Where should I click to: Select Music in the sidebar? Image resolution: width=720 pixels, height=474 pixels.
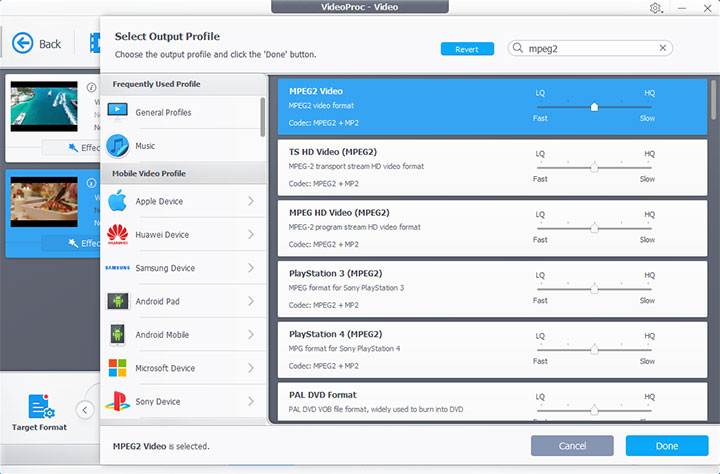click(181, 146)
